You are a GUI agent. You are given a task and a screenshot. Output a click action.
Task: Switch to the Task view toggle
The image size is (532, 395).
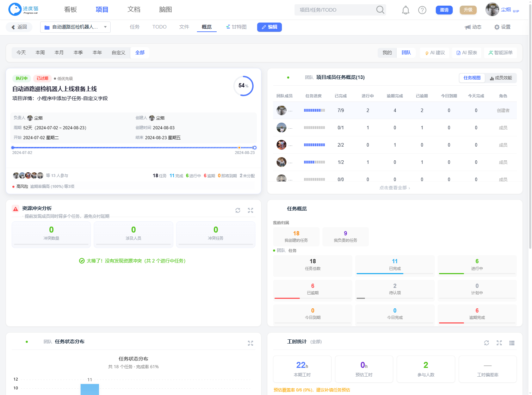[x=472, y=78]
